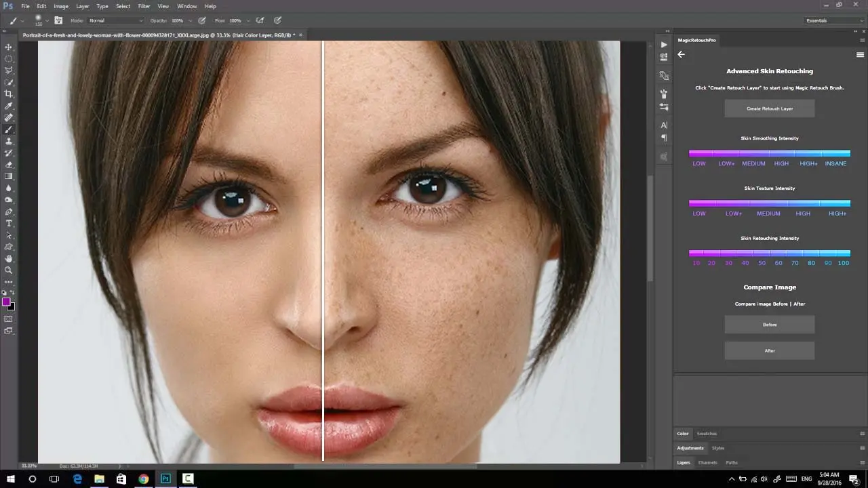The height and width of the screenshot is (488, 868).
Task: Open the blending Mode dropdown
Action: (115, 20)
